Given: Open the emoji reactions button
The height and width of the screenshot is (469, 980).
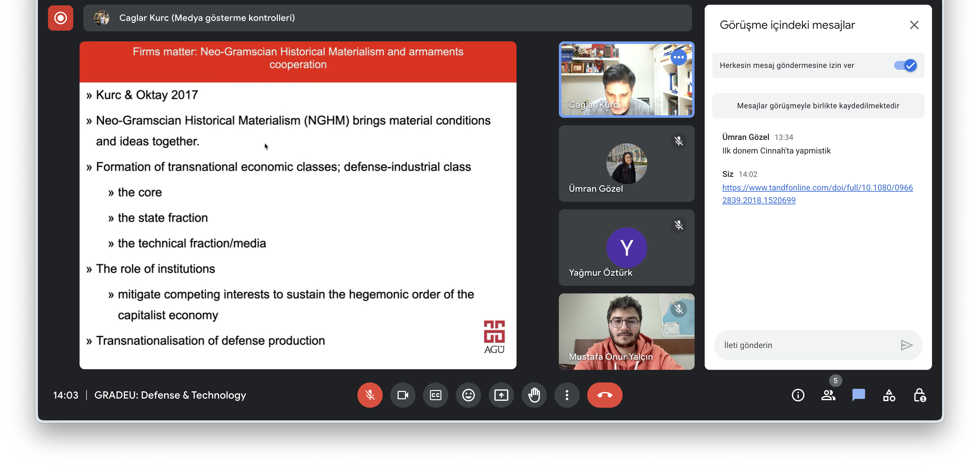Looking at the screenshot, I should (468, 395).
